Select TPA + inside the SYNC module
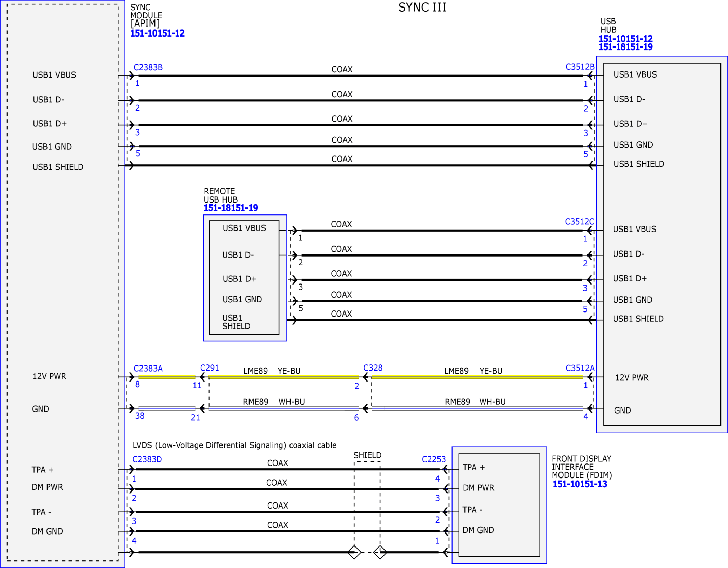This screenshot has width=728, height=568. click(x=43, y=470)
